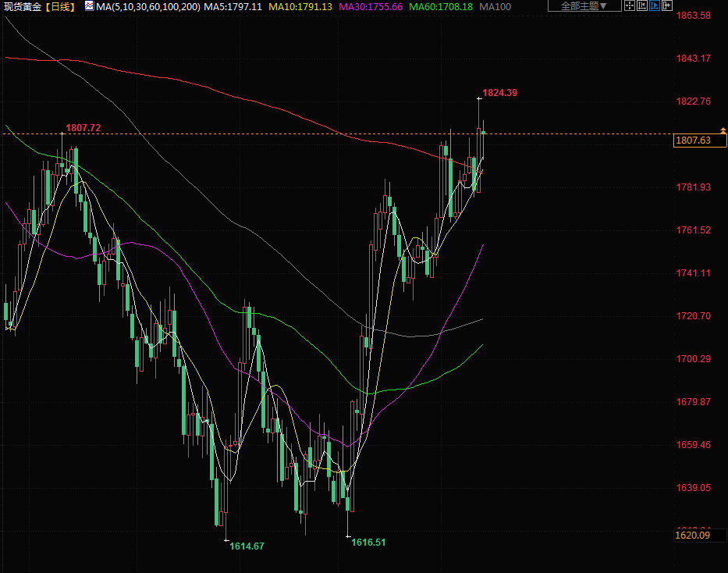
Task: Select the 日线 period label
Action: click(x=59, y=6)
